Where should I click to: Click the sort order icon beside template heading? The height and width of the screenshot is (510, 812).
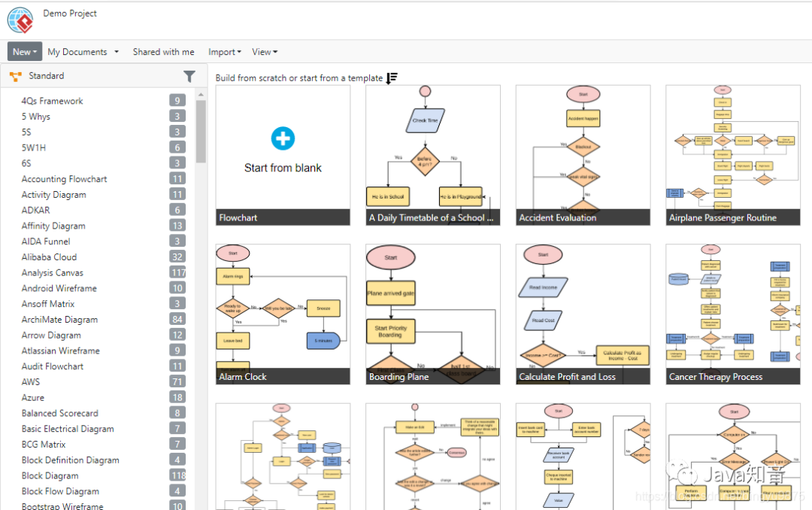392,78
